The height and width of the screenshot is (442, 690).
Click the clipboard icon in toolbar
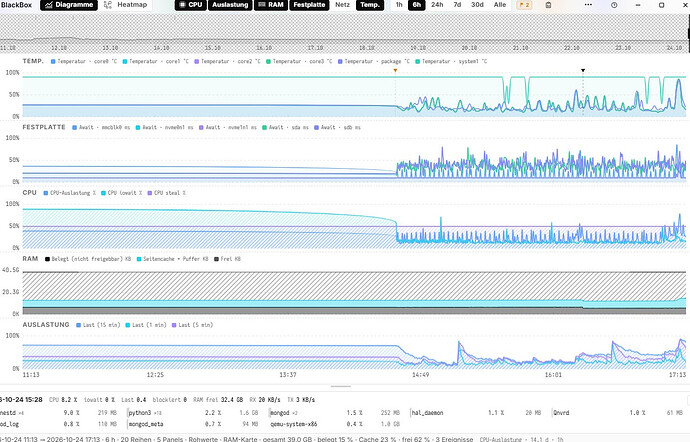[x=548, y=5]
